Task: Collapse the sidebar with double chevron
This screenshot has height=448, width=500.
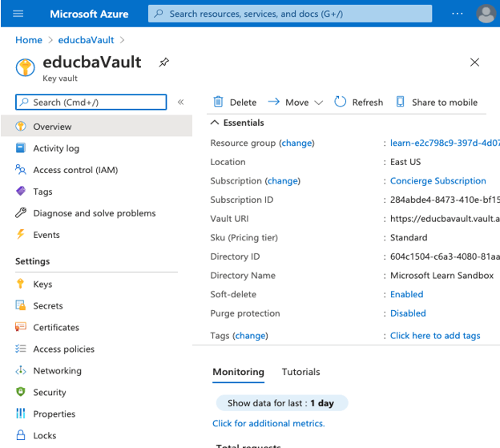Action: pos(181,102)
